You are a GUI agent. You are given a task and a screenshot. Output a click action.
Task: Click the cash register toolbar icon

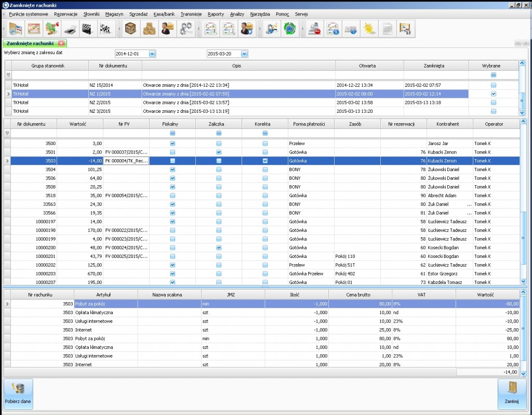[315, 29]
